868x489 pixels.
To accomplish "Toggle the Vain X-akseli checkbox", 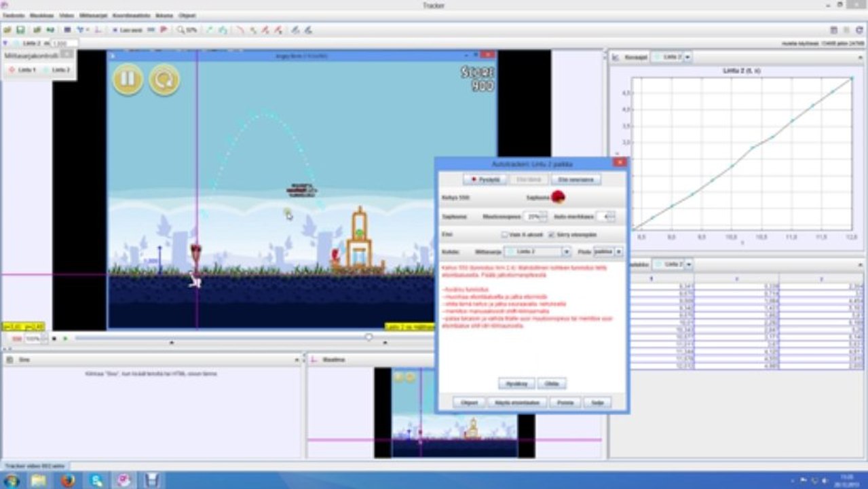I will (x=504, y=234).
